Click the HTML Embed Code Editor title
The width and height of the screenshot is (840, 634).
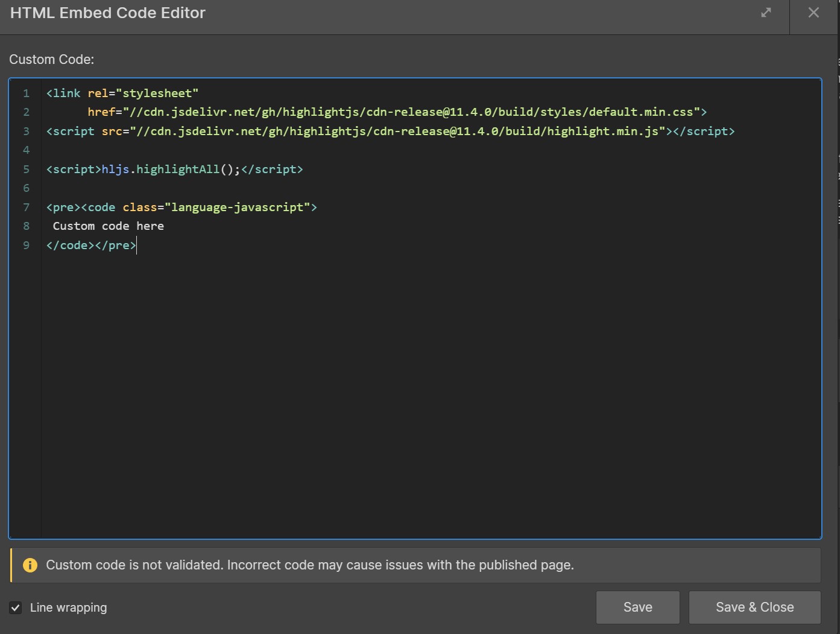pos(108,13)
